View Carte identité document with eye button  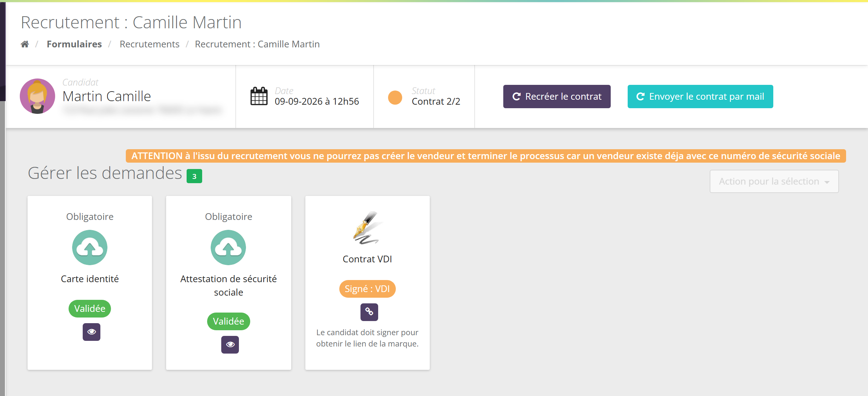[92, 332]
